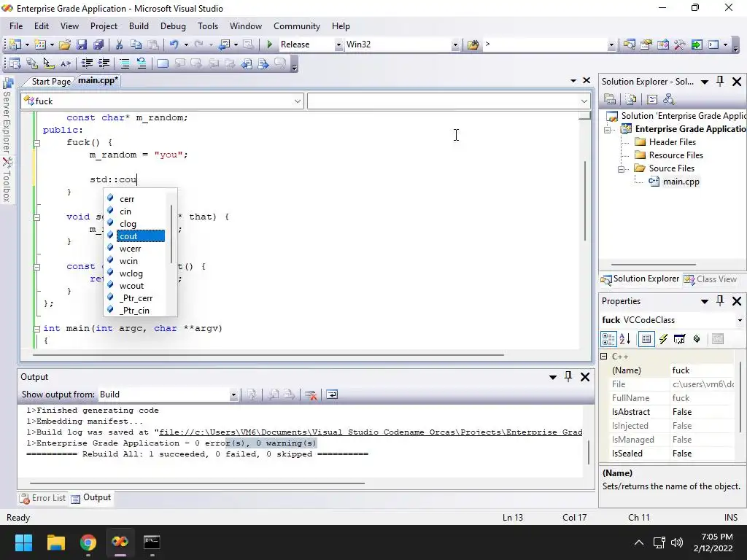Open the File menu
Viewport: 747px width, 560px height.
(16, 26)
